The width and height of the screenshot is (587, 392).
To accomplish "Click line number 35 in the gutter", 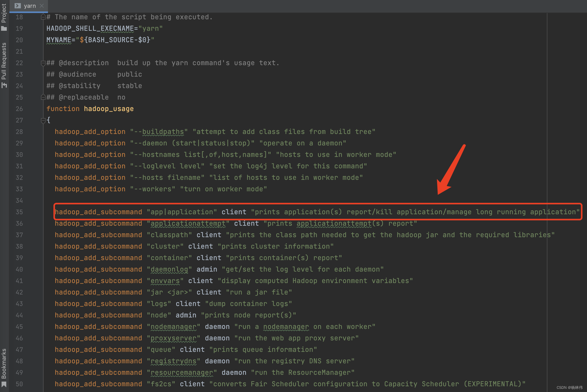I will (19, 212).
